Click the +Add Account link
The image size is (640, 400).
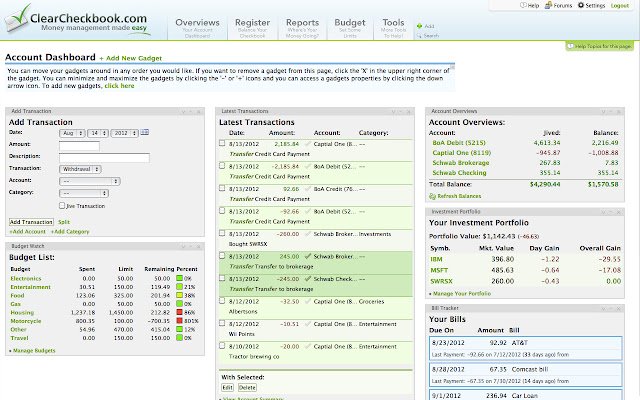click(28, 231)
